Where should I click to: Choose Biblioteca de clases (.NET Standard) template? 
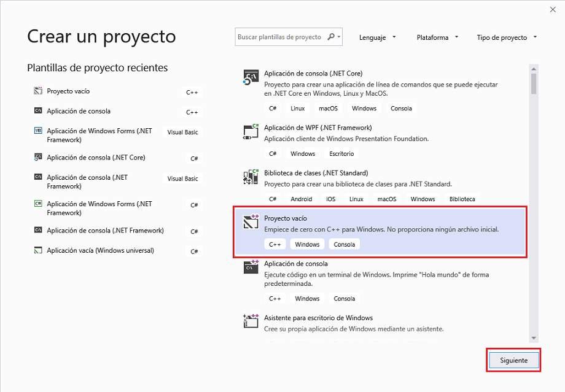[316, 173]
